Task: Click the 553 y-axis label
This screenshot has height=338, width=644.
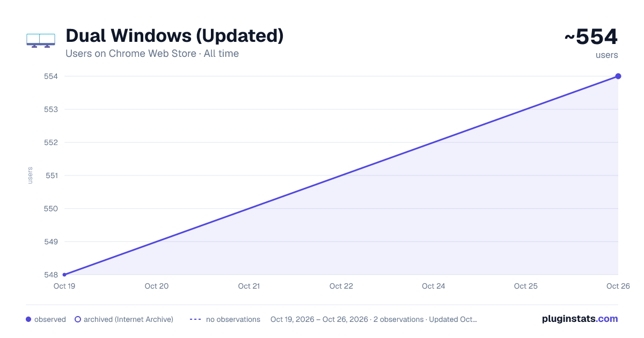Action: tap(50, 109)
